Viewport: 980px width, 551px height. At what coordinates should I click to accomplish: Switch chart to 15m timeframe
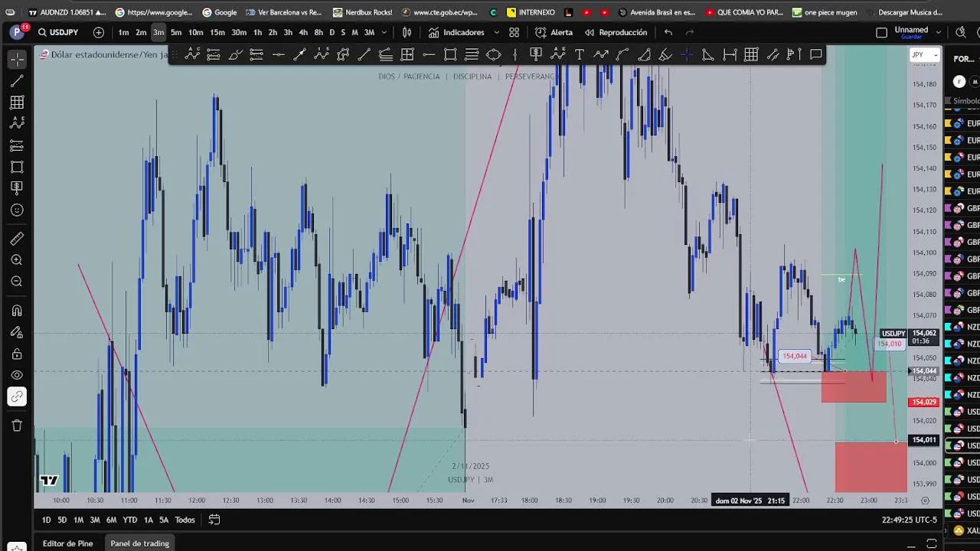pos(217,32)
